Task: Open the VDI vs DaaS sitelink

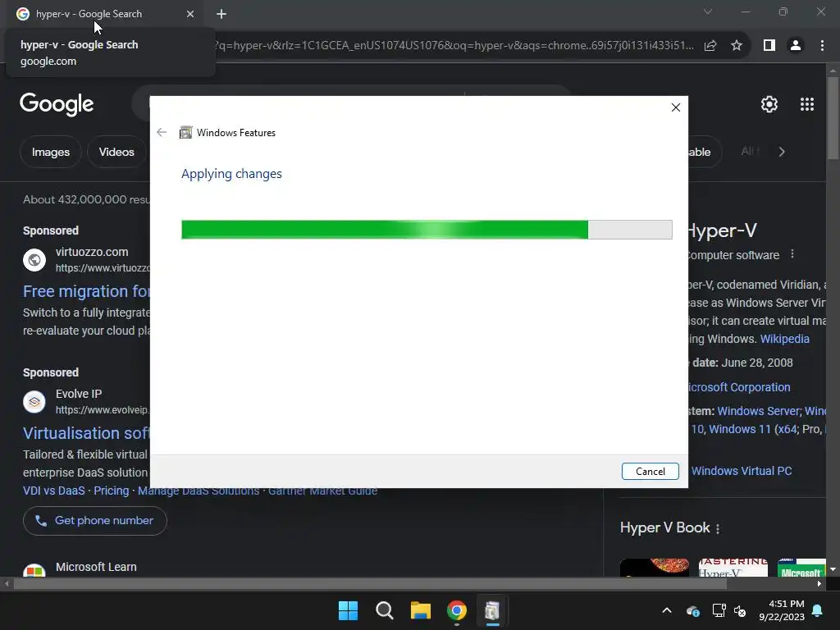Action: [53, 491]
